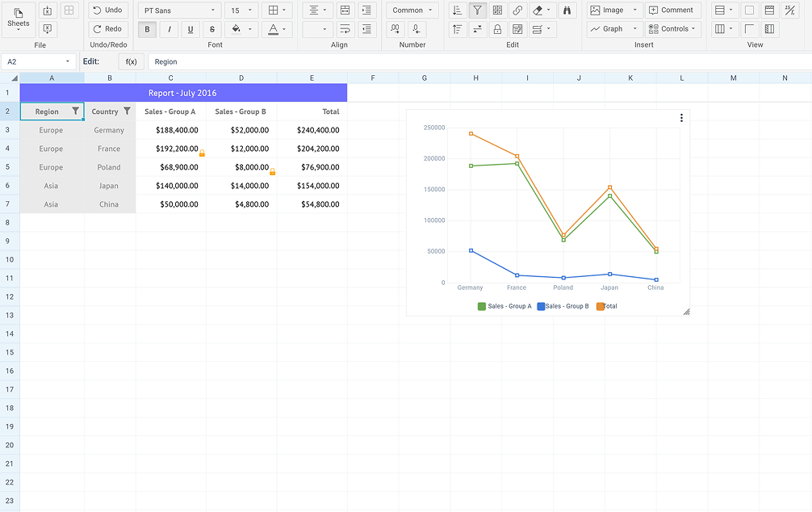Click the decrease decimal places icon
812x512 pixels.
point(416,30)
